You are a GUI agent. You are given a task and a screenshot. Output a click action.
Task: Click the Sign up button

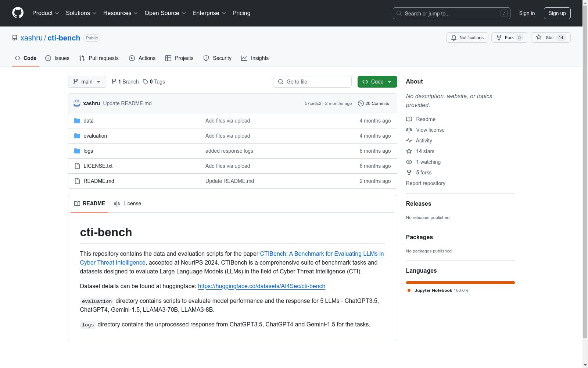point(557,13)
